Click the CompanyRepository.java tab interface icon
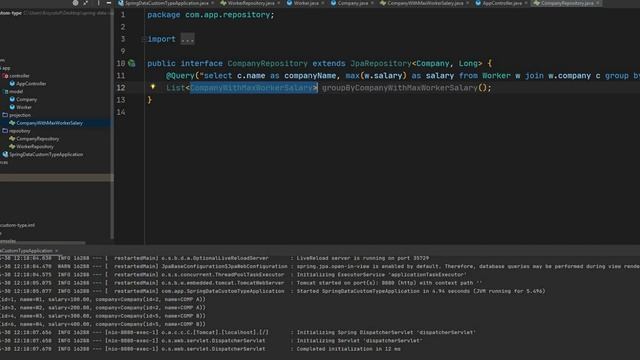The image size is (640, 360). (537, 3)
